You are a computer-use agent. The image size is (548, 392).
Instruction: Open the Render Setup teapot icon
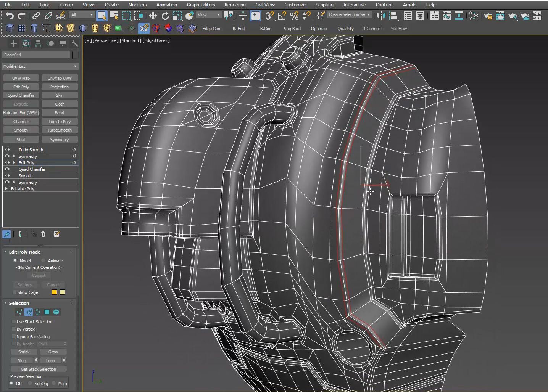488,16
